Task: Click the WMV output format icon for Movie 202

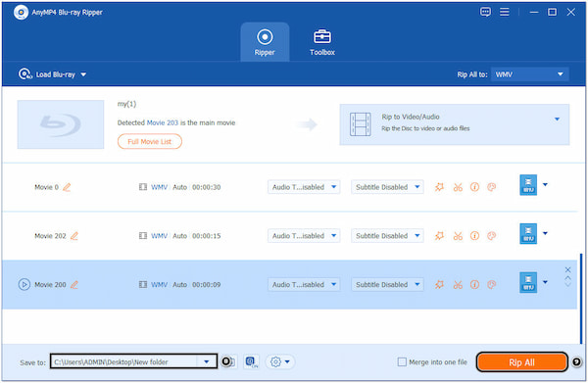Action: (528, 233)
